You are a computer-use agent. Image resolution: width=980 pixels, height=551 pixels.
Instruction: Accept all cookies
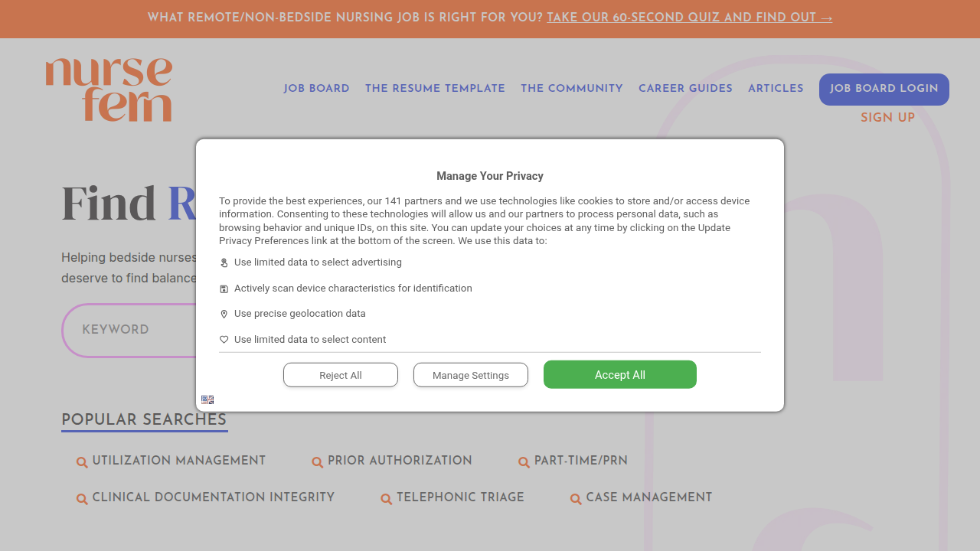619,374
